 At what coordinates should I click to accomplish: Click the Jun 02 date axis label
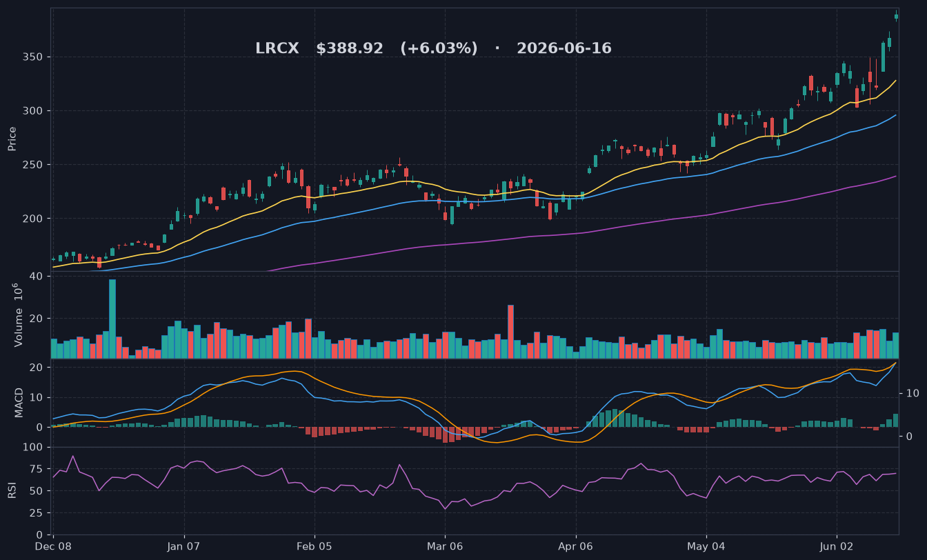point(837,546)
